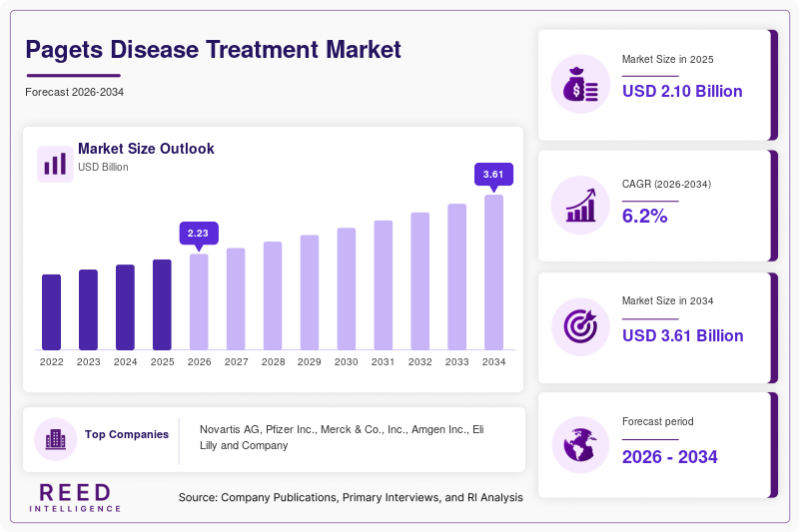The width and height of the screenshot is (799, 532).
Task: Select the 2034 bar in the chart
Action: 493,272
